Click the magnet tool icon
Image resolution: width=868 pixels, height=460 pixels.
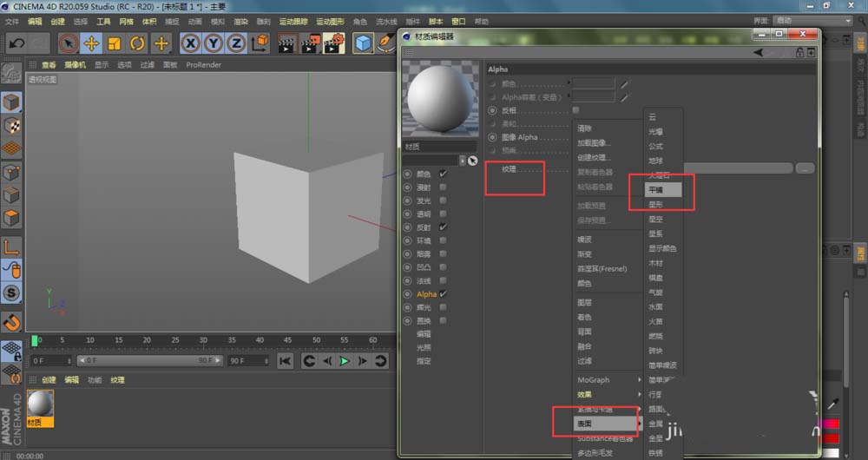11,322
